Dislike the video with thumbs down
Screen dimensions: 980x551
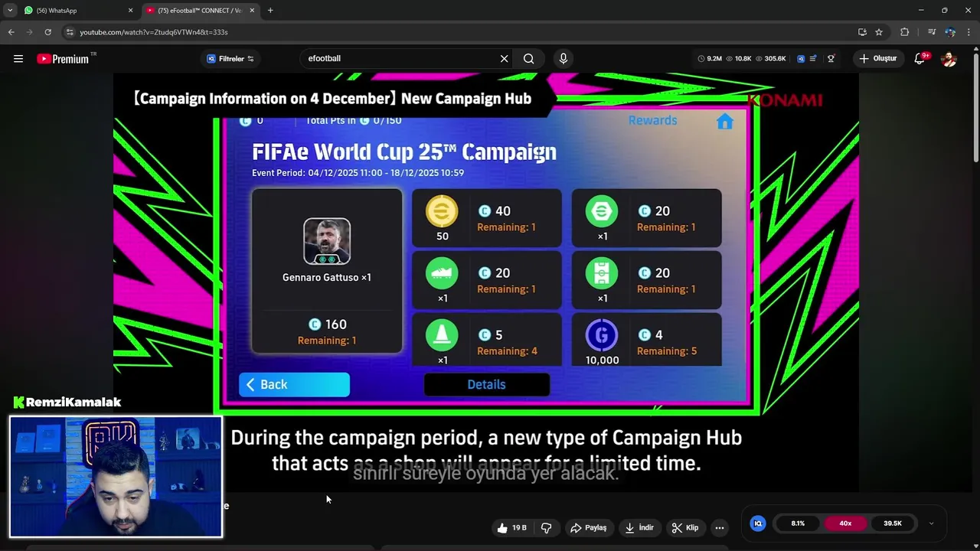[x=546, y=527]
